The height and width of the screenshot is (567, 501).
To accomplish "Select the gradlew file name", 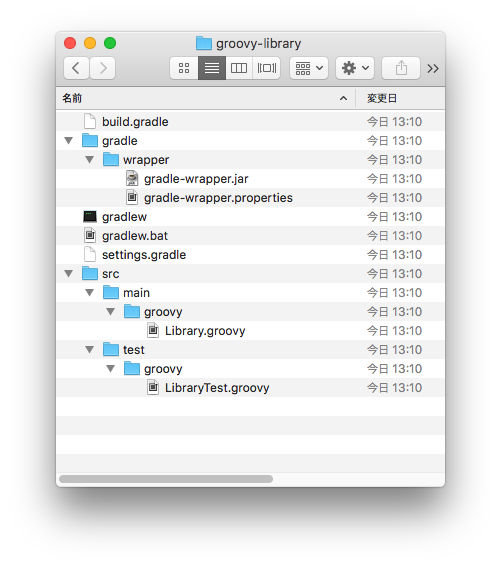I will [x=124, y=217].
